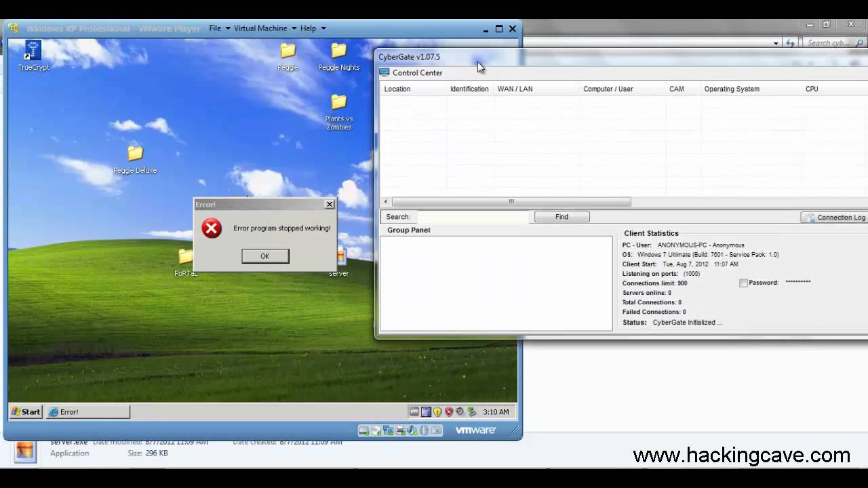Open the Explorer address bar history dropdown
Viewport: 868px width, 488px height.
776,43
